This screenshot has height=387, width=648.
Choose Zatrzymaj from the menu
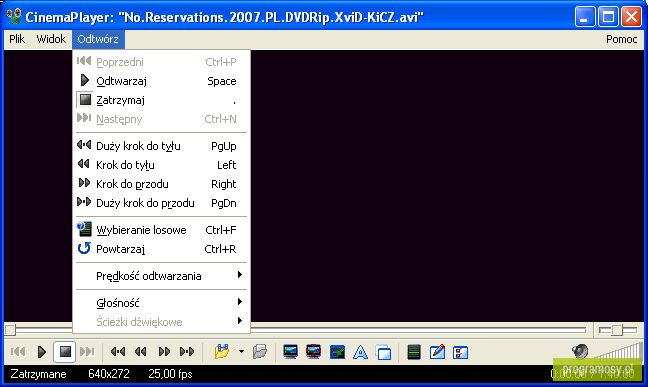coord(161,100)
